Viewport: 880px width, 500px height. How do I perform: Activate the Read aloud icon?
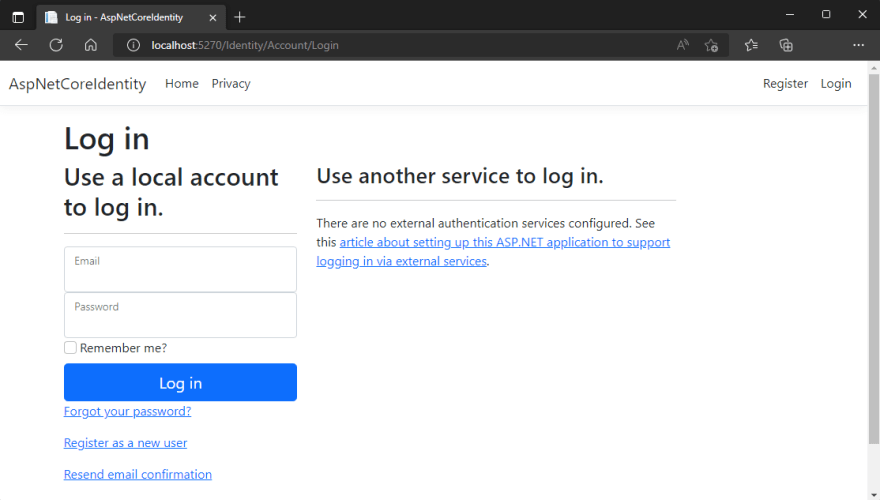point(682,45)
